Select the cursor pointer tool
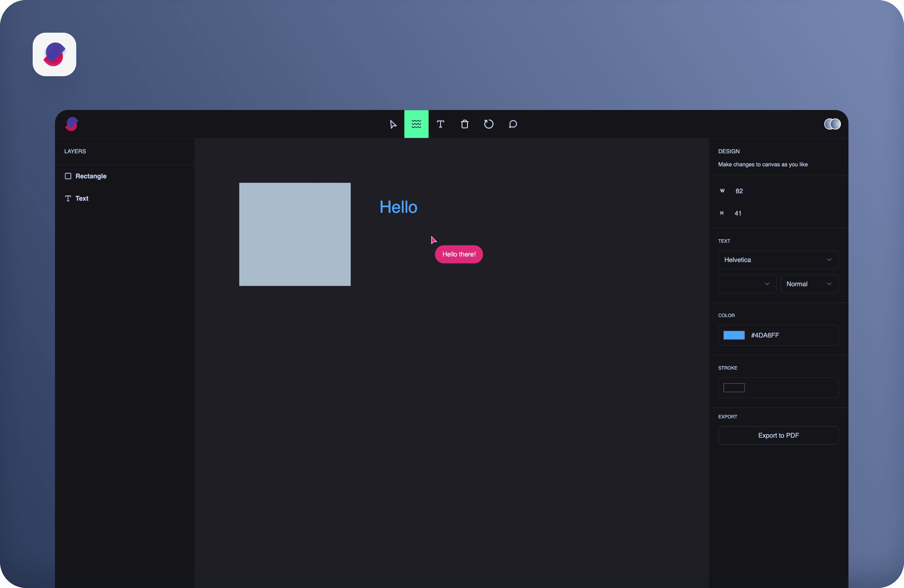Image resolution: width=904 pixels, height=588 pixels. click(393, 124)
